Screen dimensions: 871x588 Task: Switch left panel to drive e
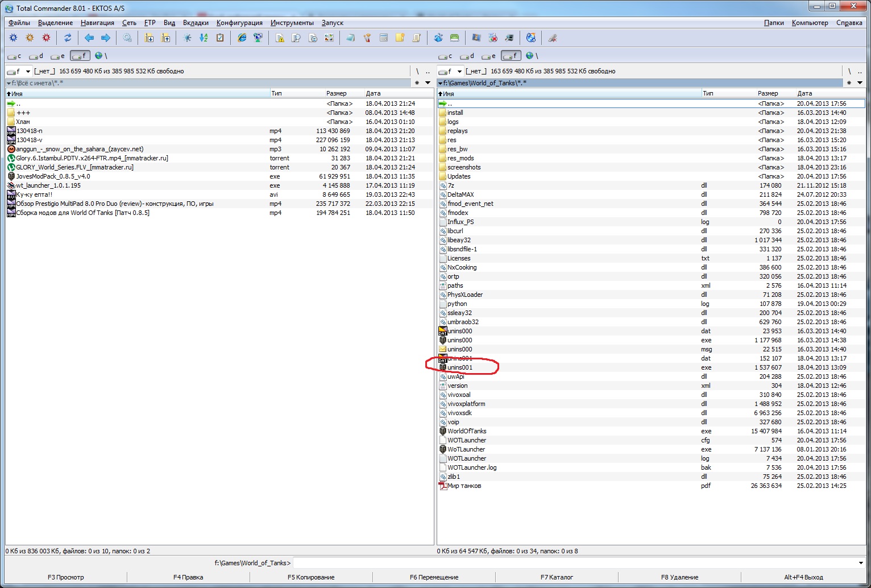[x=58, y=56]
